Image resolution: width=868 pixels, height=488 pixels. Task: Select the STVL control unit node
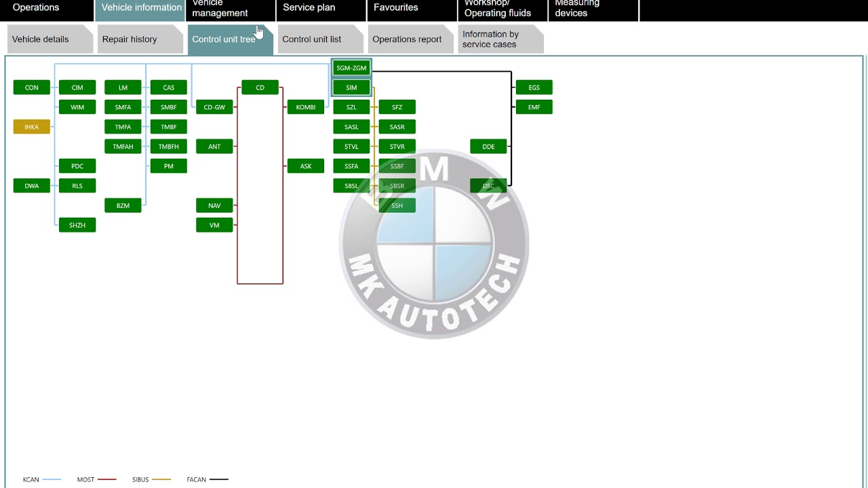pos(351,146)
